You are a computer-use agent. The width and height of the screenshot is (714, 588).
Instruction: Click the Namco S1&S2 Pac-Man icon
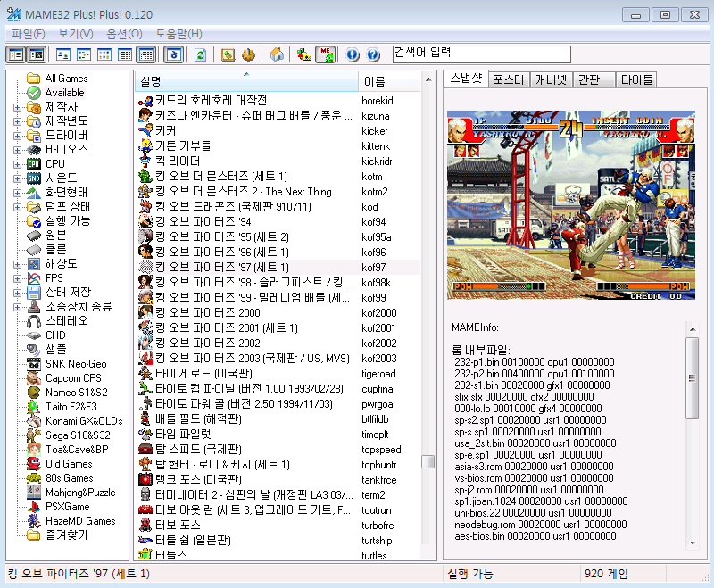click(34, 393)
